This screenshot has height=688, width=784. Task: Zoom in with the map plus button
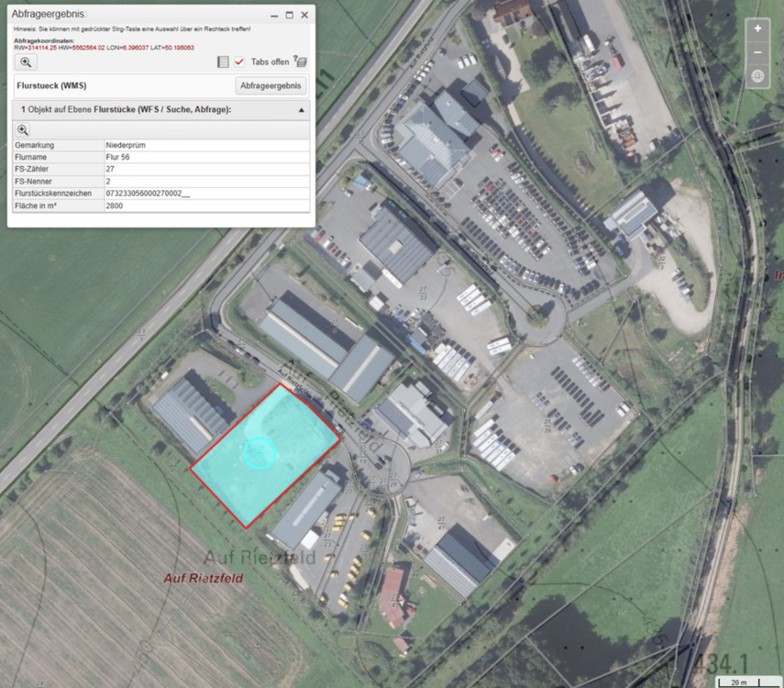[x=757, y=28]
